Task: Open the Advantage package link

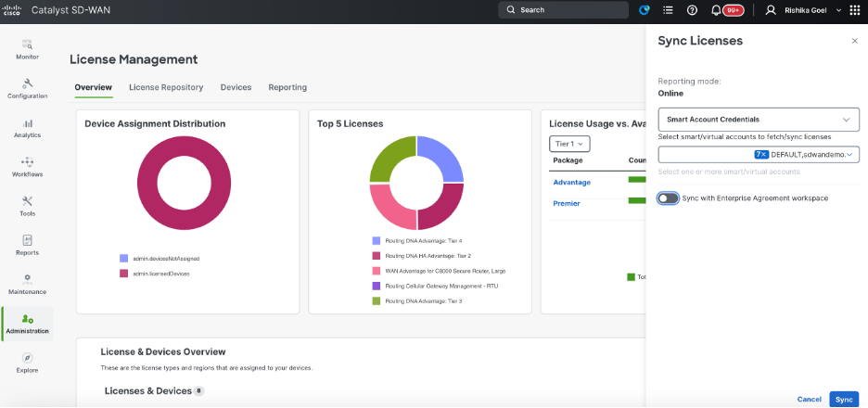Action: tap(572, 182)
